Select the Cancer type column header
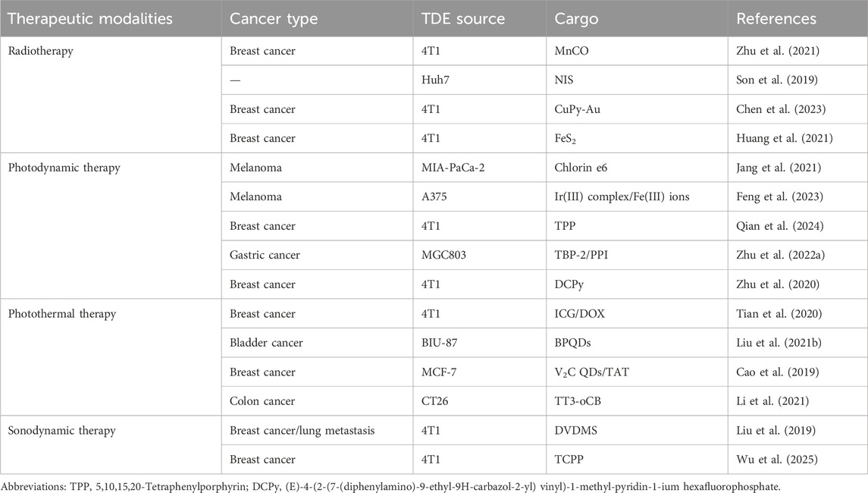This screenshot has height=493, width=868. click(x=274, y=19)
